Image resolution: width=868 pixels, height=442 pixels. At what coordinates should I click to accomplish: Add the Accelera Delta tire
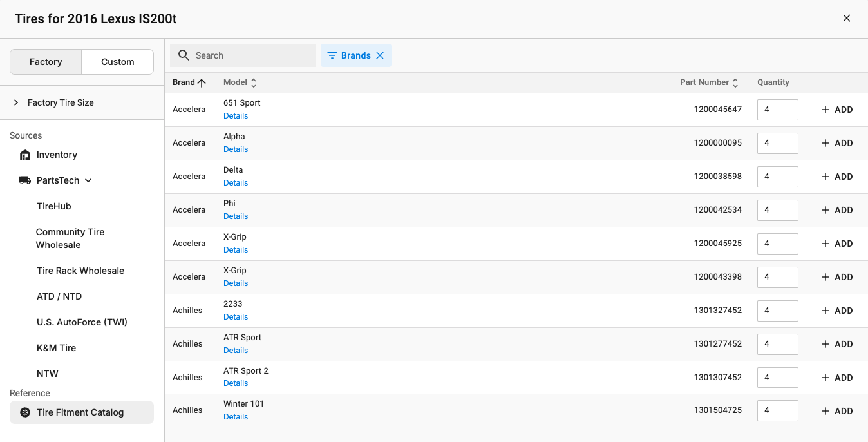(837, 177)
